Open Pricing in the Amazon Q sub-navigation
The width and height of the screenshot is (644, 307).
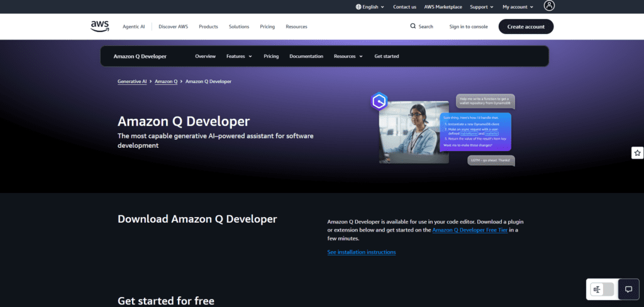271,56
